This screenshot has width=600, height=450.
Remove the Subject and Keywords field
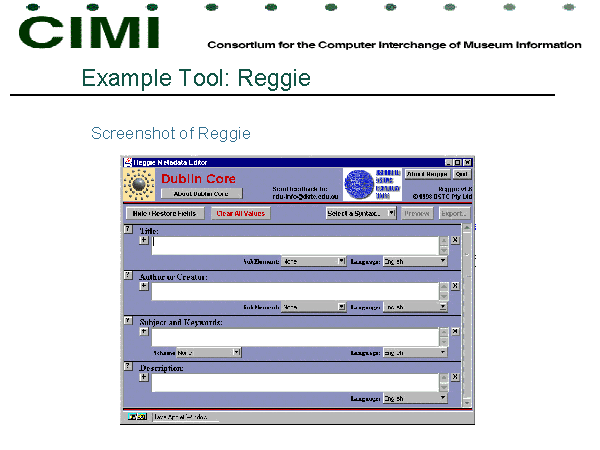click(x=455, y=331)
